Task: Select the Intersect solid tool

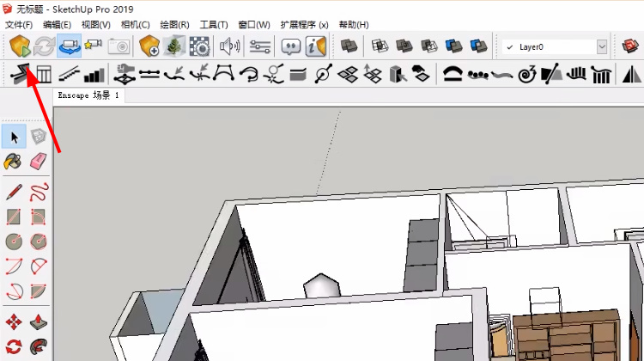Action: 380,46
